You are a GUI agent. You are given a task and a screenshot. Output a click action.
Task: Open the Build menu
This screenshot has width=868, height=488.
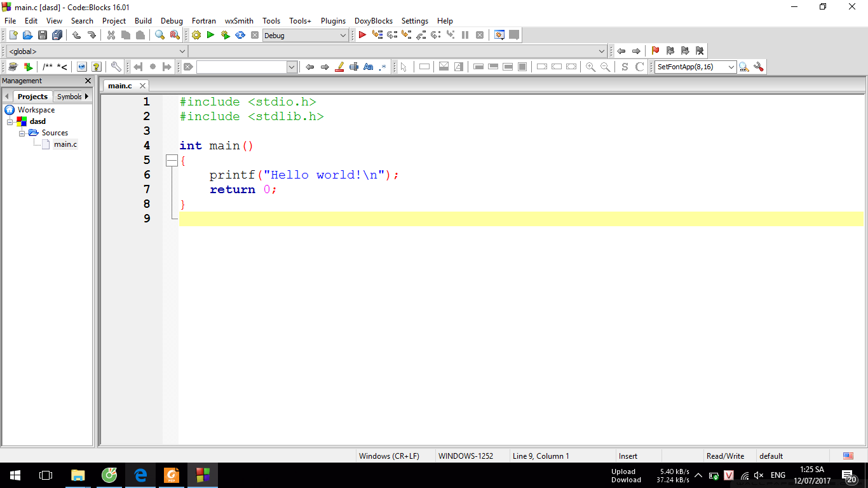pyautogui.click(x=143, y=20)
